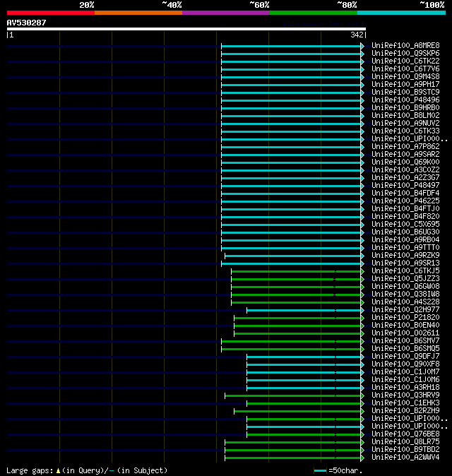Click the UniRef100_B4F820 label
Viewport: 452px width, 476px height.
405,216
